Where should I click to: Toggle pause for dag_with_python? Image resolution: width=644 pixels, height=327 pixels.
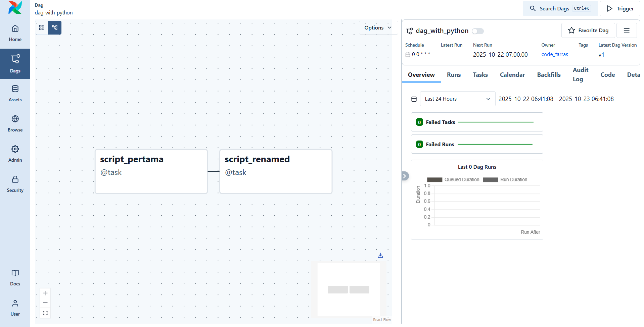tap(477, 31)
